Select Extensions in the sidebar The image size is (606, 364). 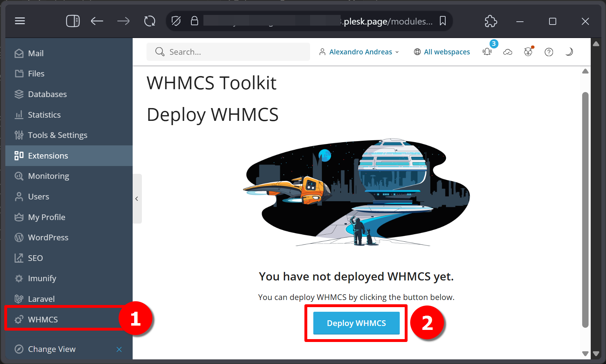(x=69, y=156)
